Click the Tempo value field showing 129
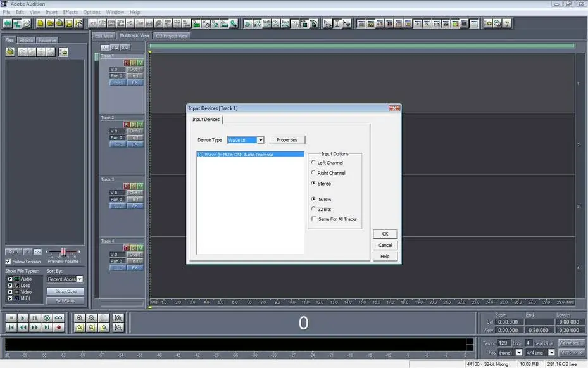This screenshot has height=368, width=588. (x=504, y=343)
